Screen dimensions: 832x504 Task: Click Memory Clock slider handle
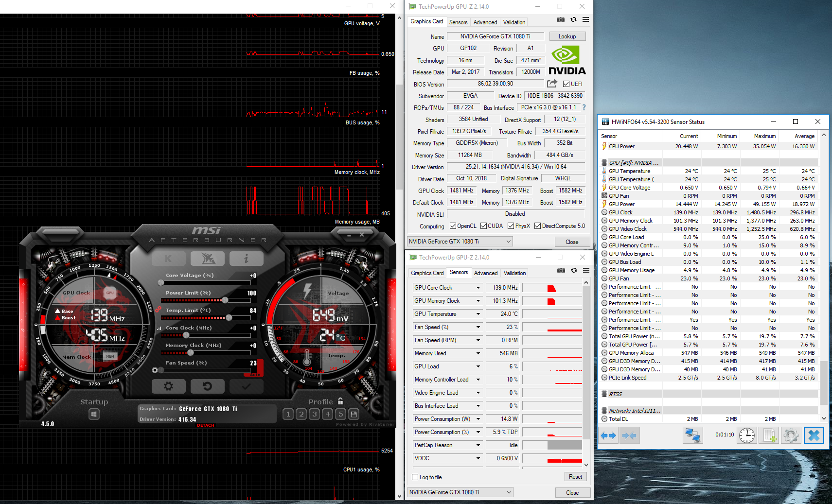pos(190,352)
